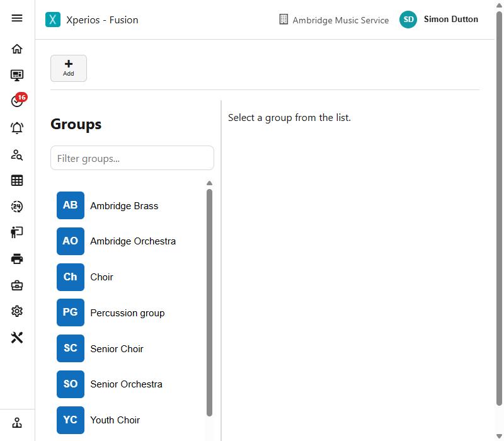Click the page vertical scrollbar thumb
This screenshot has width=504, height=441.
(499, 209)
